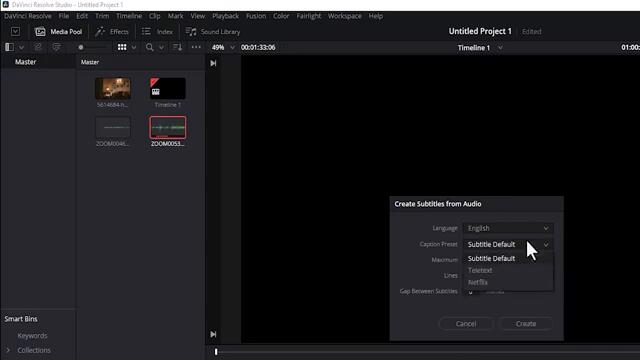Select the Master bin in sidebar
This screenshot has height=360, width=640.
pos(25,62)
